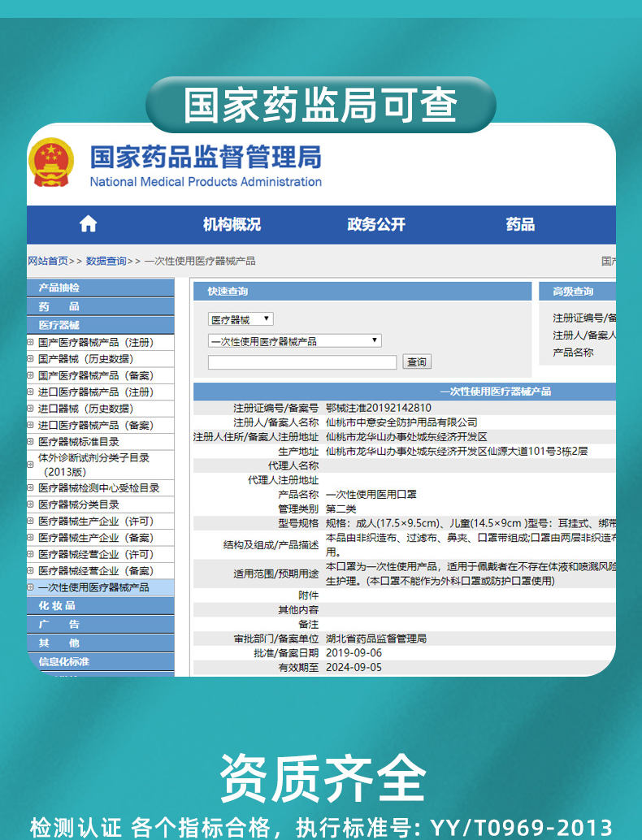
Task: Expand icon beside 医疗器械标准目录
Action: pos(31,441)
